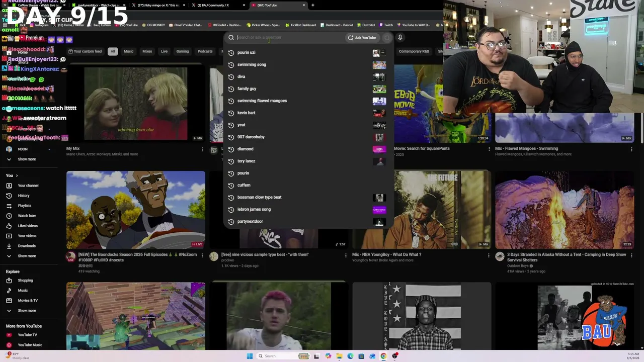This screenshot has width=644, height=362.
Task: Select the 'Gaming' filter chip
Action: (x=183, y=51)
